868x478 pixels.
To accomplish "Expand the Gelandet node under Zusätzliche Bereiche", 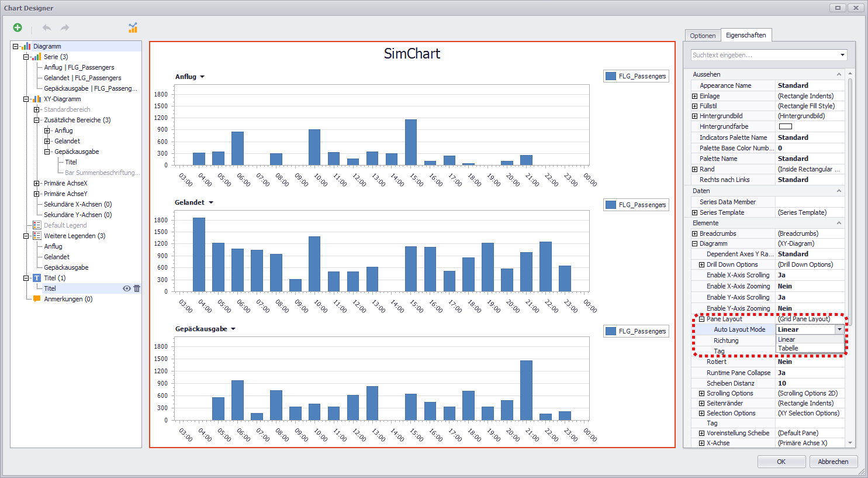I will click(47, 141).
